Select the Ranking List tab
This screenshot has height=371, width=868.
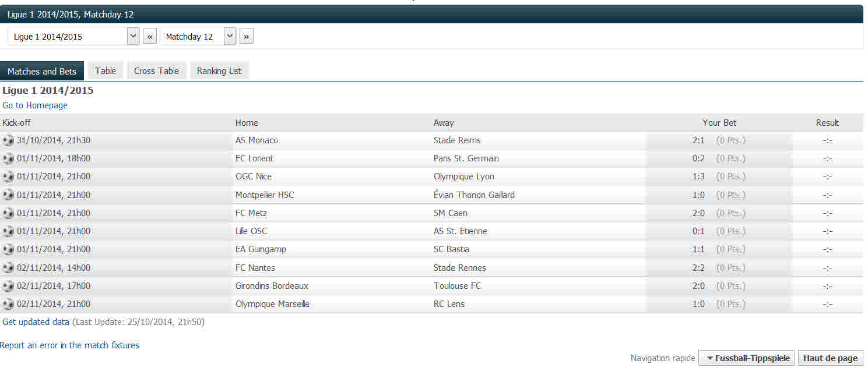click(219, 71)
